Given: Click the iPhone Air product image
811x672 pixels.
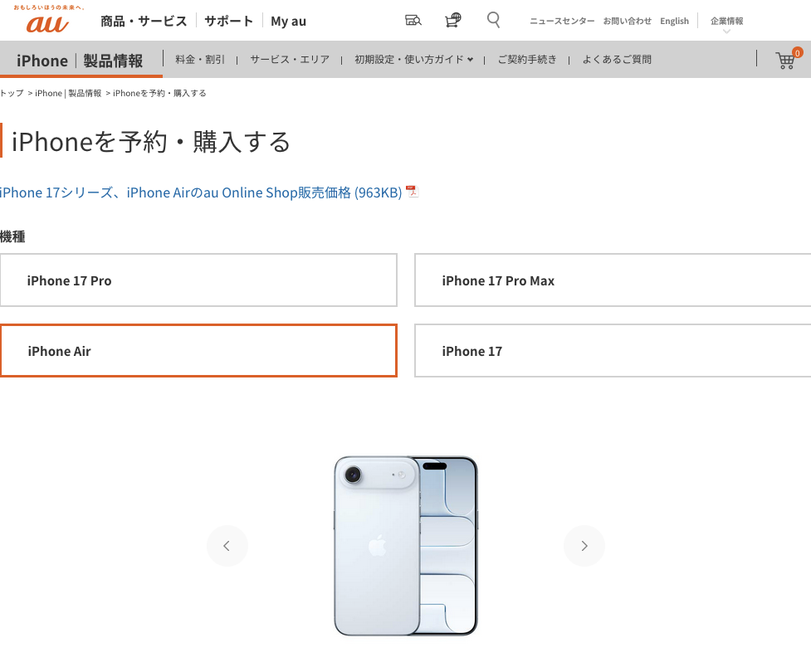Looking at the screenshot, I should point(406,546).
